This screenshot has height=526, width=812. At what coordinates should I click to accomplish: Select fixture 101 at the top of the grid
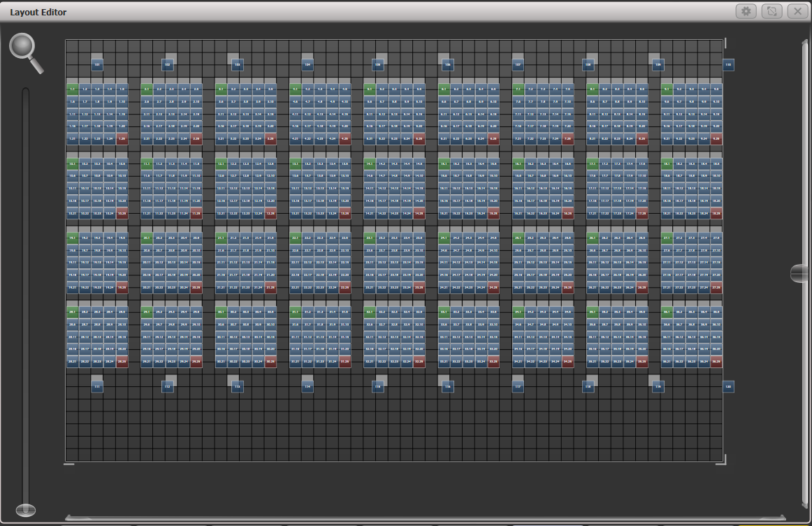click(x=96, y=64)
